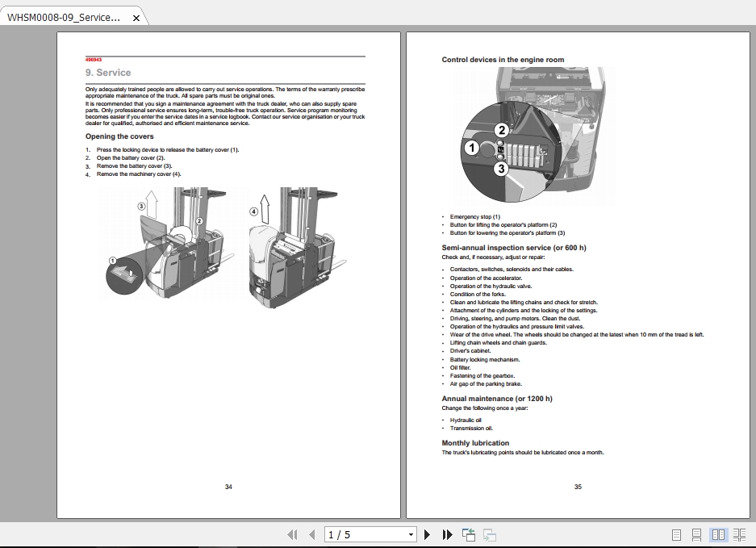Enable continuous single-page scrolling mode
This screenshot has height=548, width=756.
(697, 534)
